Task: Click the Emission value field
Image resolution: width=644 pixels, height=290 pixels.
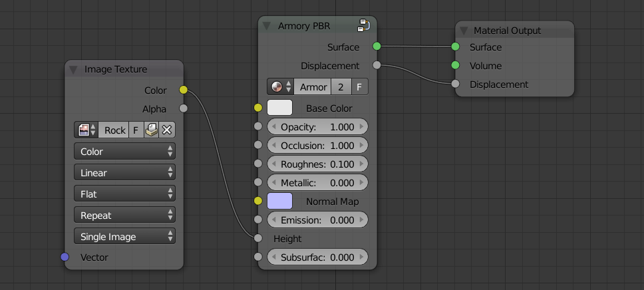Action: 317,219
